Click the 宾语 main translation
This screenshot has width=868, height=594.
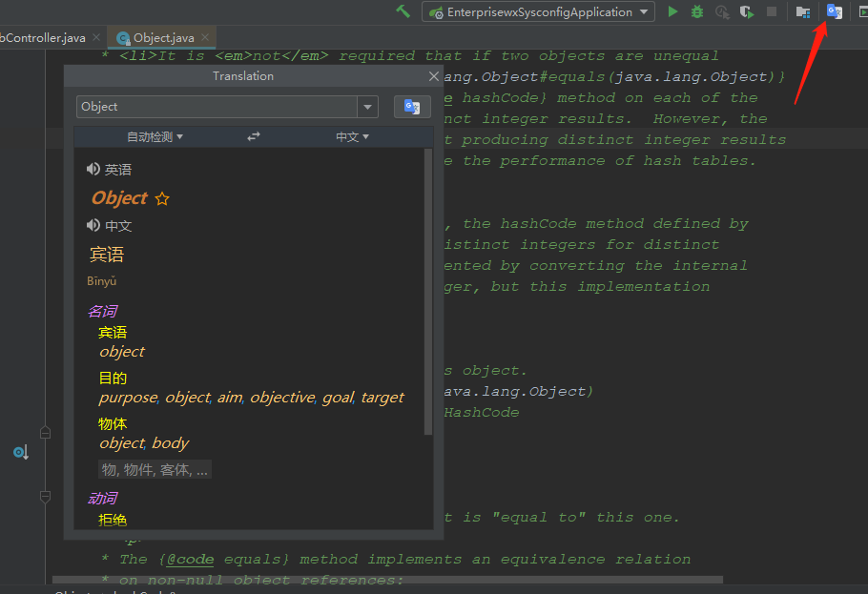tap(107, 255)
